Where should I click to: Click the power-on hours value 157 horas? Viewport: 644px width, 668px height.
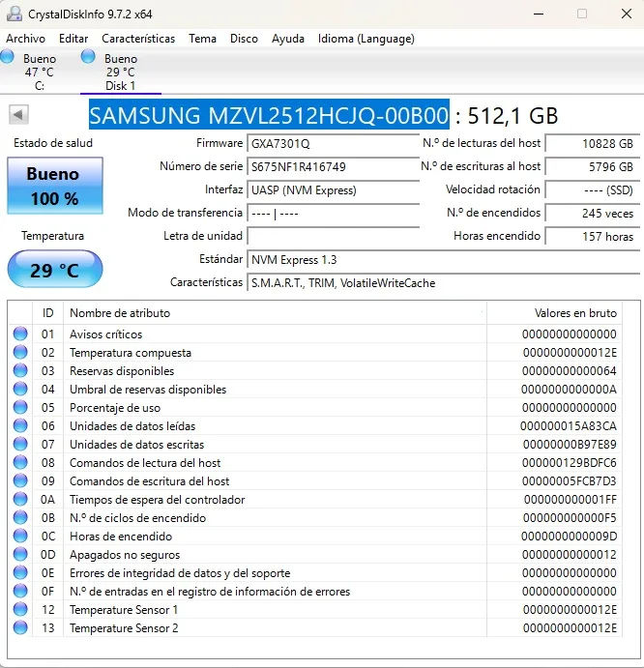[x=593, y=237]
